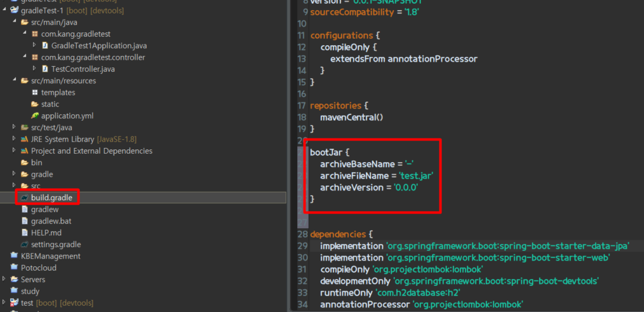
Task: Expand GradleTest1Application.java arrow
Action: coord(34,45)
